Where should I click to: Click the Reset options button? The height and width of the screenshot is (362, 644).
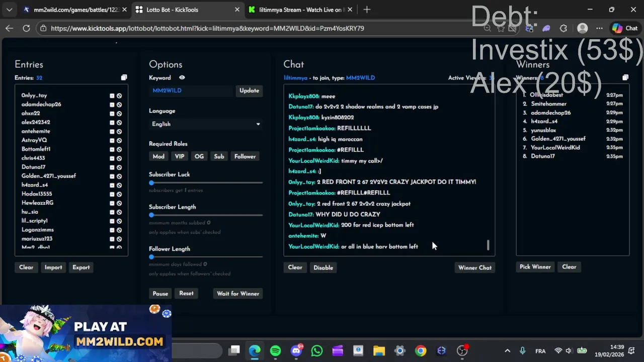[x=186, y=294]
